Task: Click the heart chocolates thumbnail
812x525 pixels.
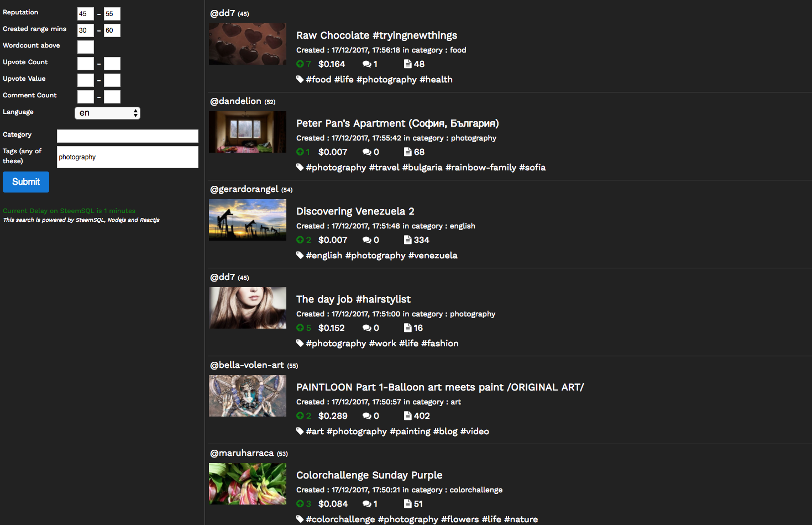Action: [x=248, y=44]
